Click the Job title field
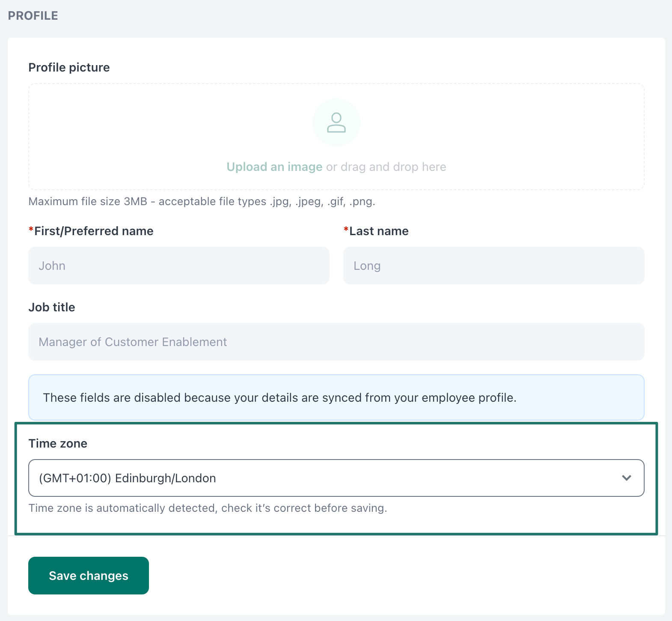The width and height of the screenshot is (672, 621). [336, 342]
